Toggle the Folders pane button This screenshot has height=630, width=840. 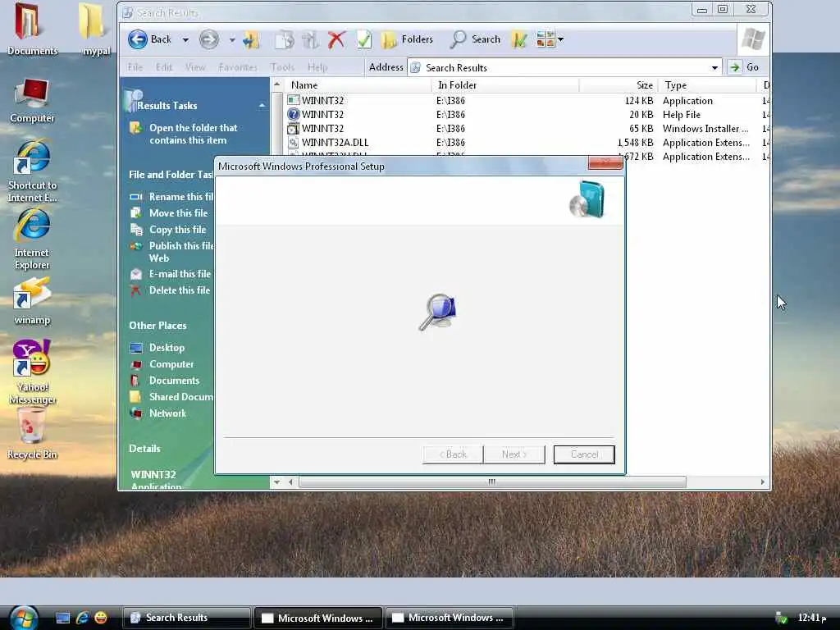[x=407, y=39]
